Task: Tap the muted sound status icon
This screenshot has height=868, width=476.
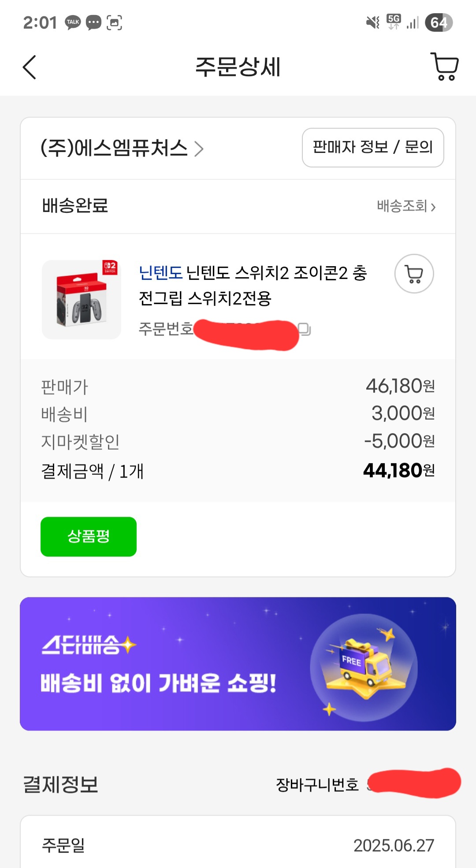Action: 373,22
